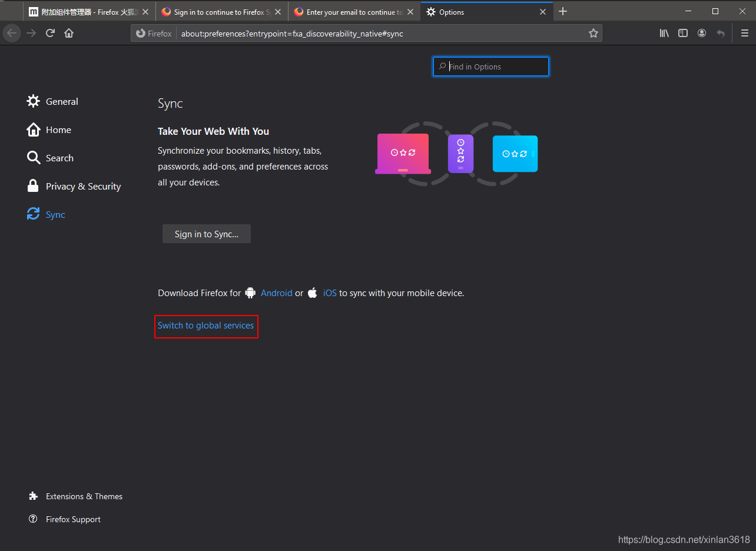This screenshot has height=551, width=756.
Task: Open the Firefox Account avatar icon
Action: pos(702,34)
